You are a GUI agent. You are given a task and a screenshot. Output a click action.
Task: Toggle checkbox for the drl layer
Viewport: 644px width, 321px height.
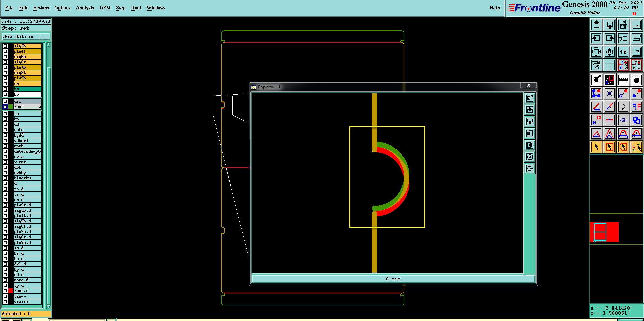tap(5, 101)
